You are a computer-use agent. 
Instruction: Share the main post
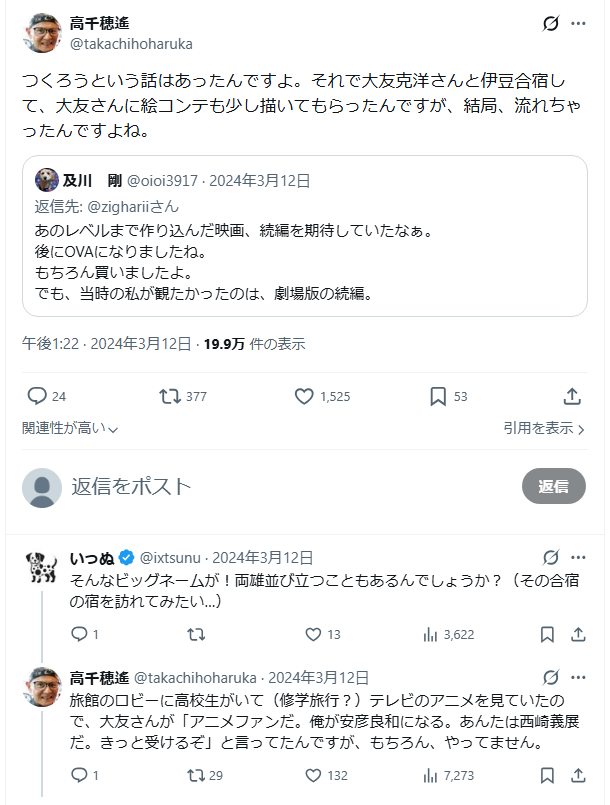point(572,396)
